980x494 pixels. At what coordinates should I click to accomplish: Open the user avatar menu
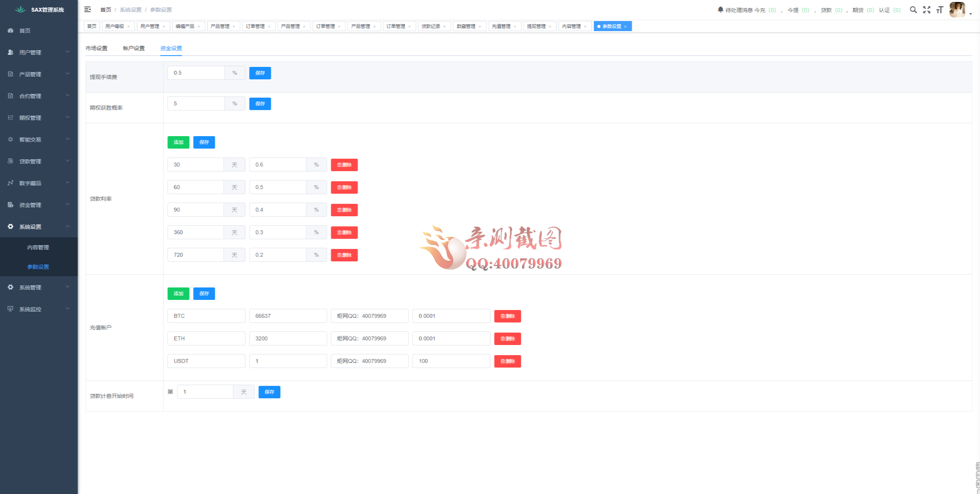(x=957, y=10)
